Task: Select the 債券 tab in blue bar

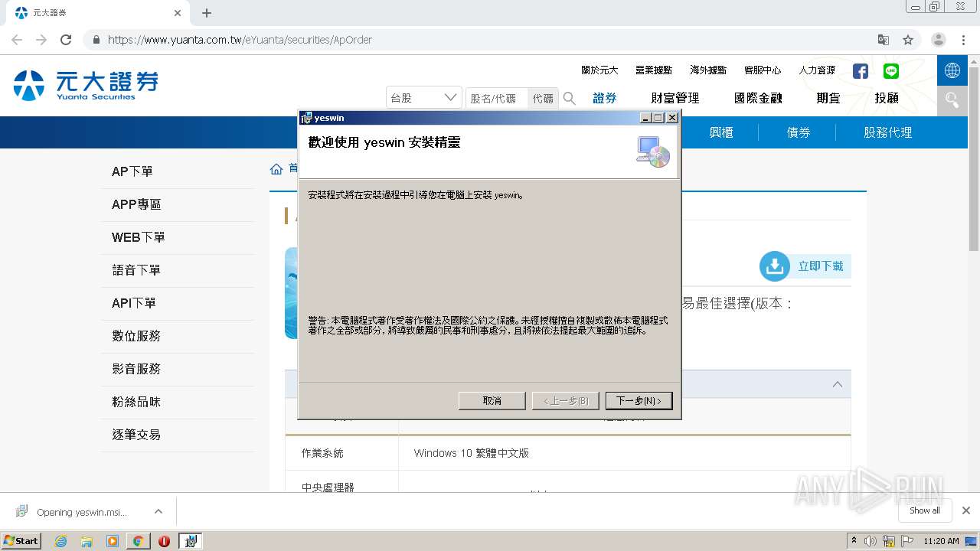Action: 799,132
